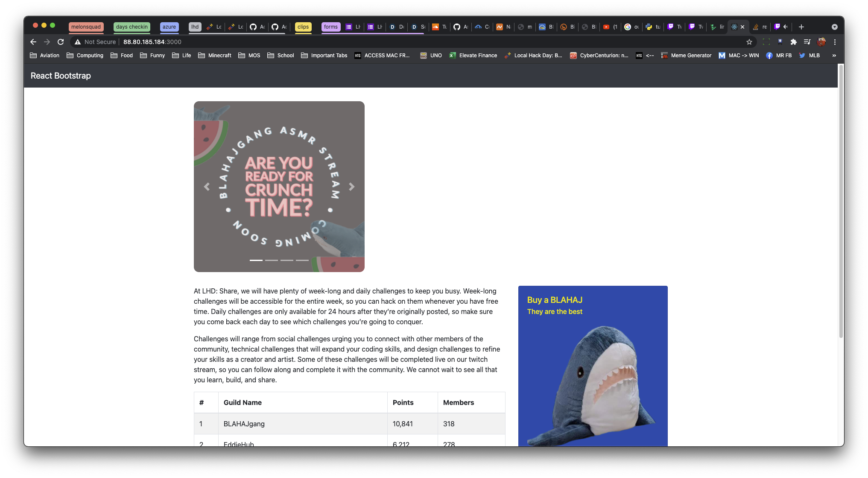Screen dimensions: 868x478
Task: Bookmark this page with the star icon
Action: point(749,42)
